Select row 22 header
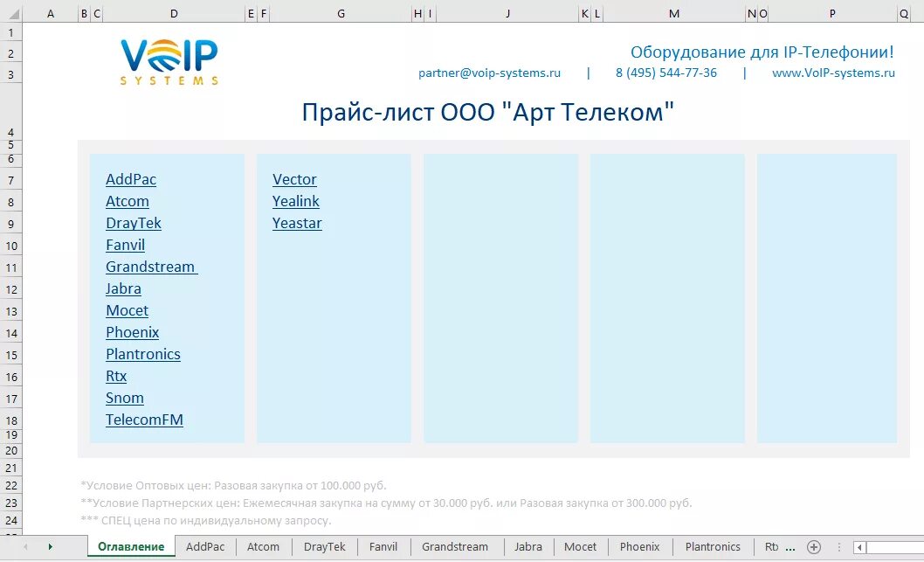 pos(10,485)
